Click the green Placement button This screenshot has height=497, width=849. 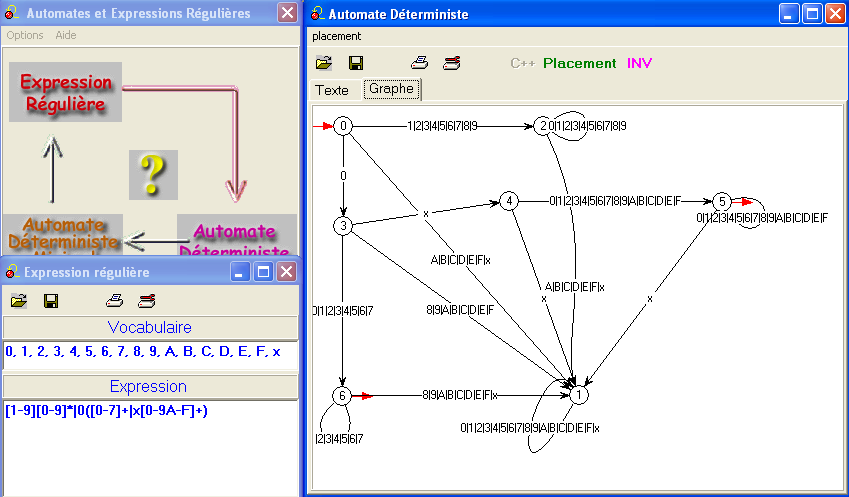pos(579,63)
